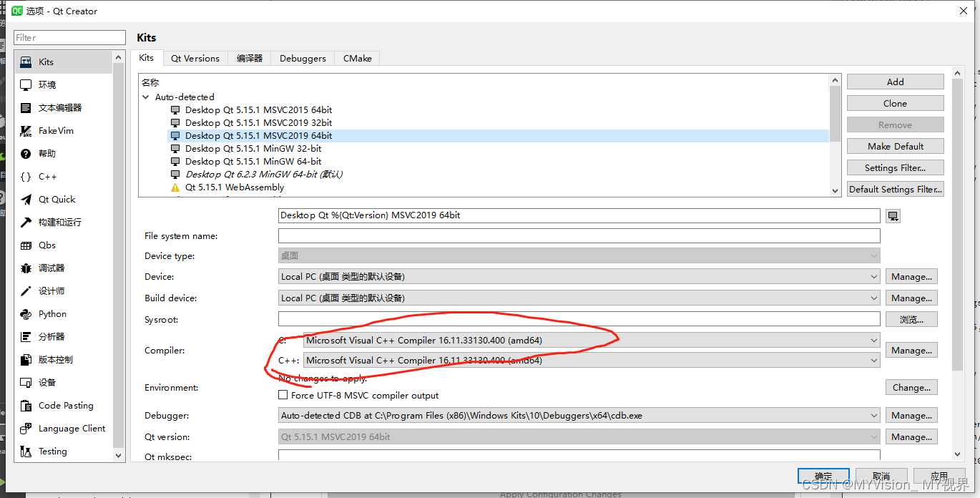Click the Make Default button
The height and width of the screenshot is (498, 980).
tap(896, 146)
